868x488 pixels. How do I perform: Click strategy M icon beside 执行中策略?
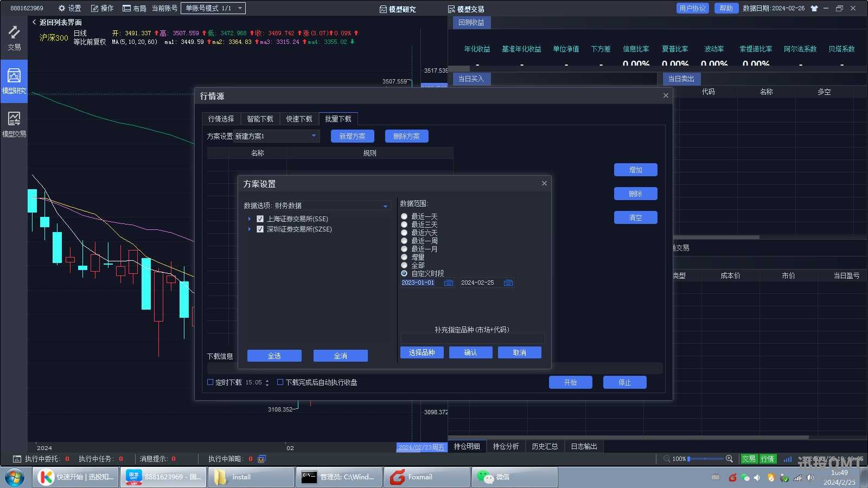tap(261, 459)
